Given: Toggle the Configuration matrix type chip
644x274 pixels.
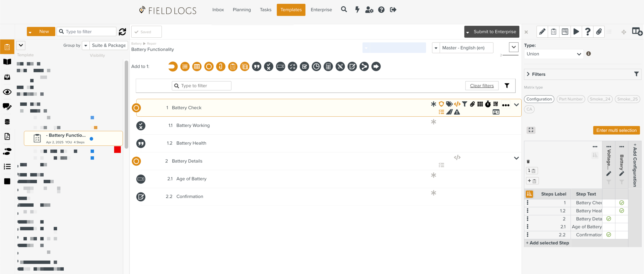Looking at the screenshot, I should 539,99.
